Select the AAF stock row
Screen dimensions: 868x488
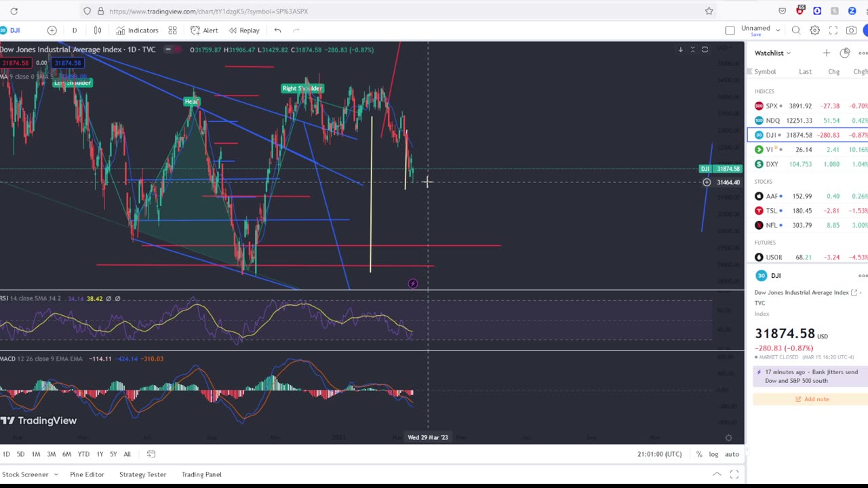pyautogui.click(x=807, y=196)
